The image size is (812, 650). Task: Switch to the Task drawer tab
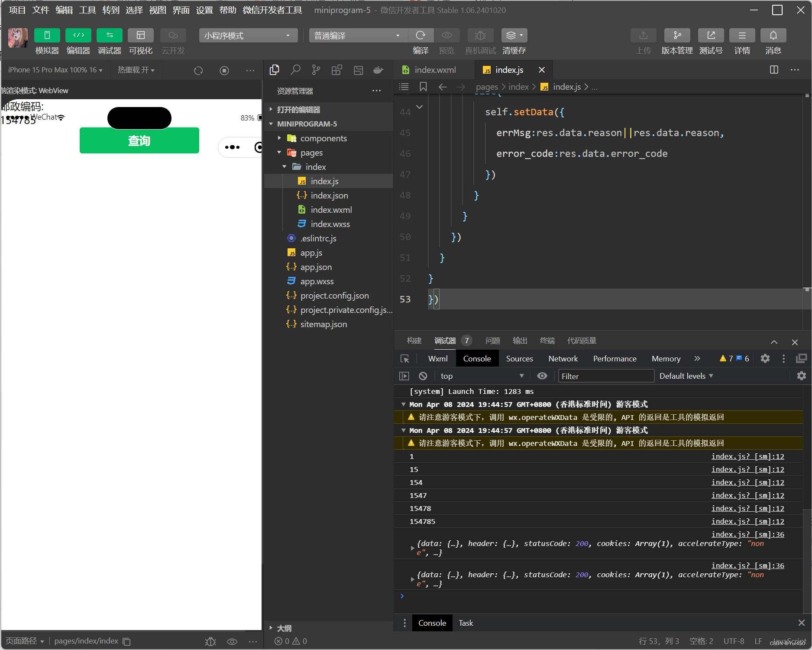click(466, 623)
